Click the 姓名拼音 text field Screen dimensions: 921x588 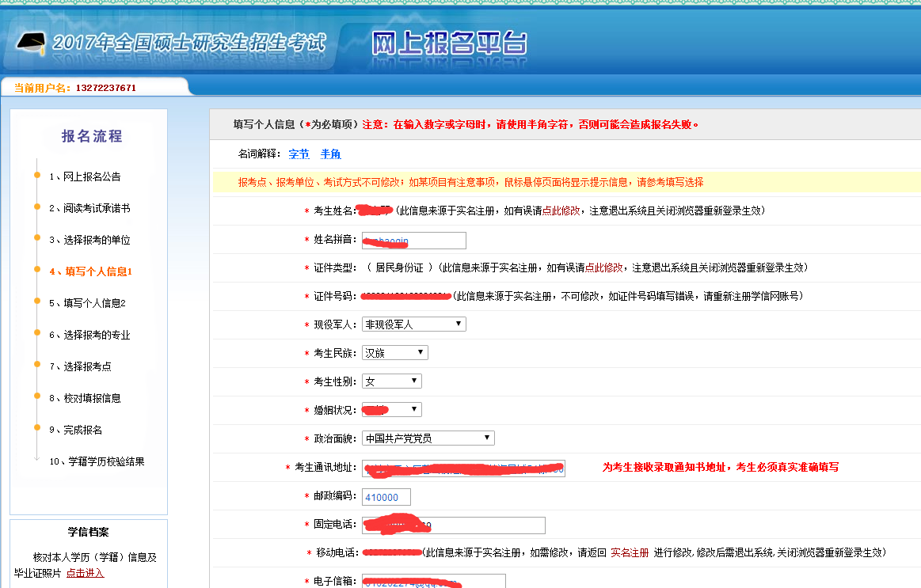coord(413,241)
